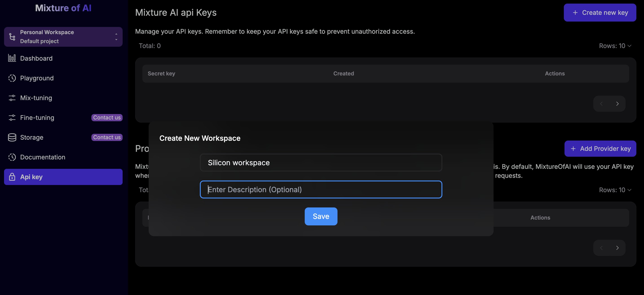Click the Documentation icon in sidebar
644x295 pixels.
point(12,157)
